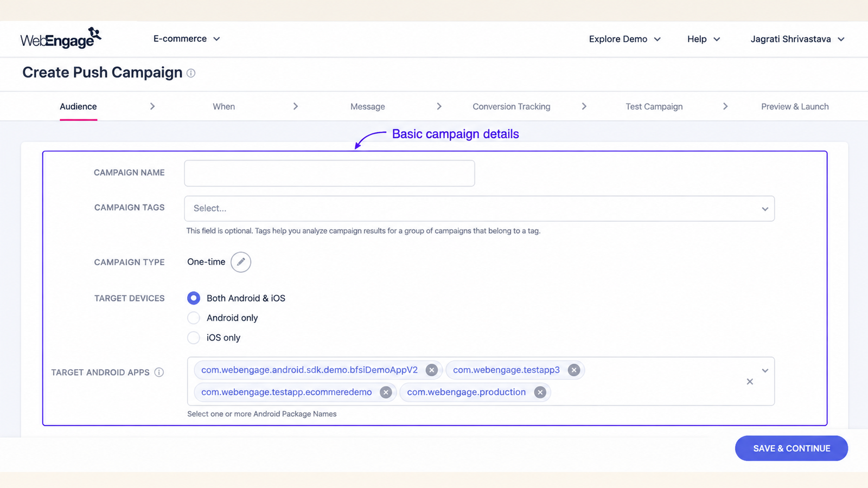Click info icon beside Create Push Campaign
The image size is (868, 488).
point(191,73)
